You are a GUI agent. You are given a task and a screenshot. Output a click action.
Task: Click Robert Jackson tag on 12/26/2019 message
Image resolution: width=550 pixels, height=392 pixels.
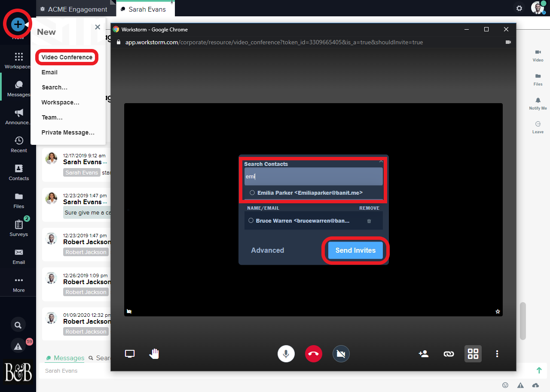[86, 292]
